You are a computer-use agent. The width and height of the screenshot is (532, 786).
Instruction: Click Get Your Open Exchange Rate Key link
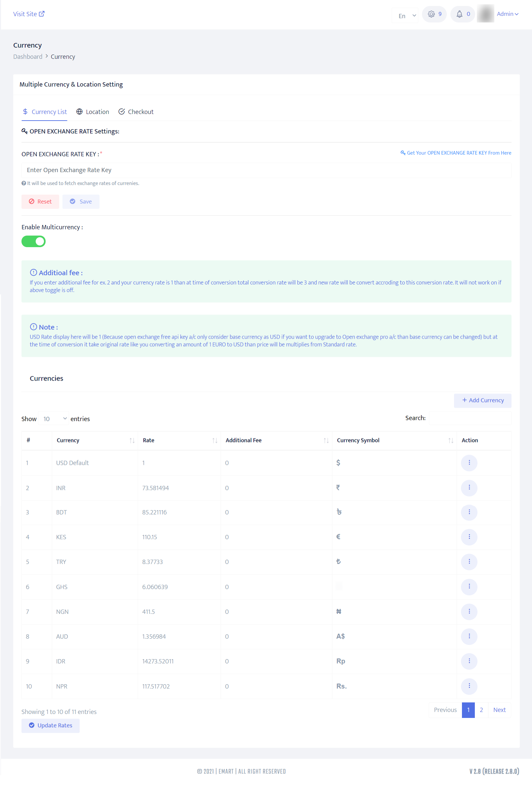tap(456, 153)
